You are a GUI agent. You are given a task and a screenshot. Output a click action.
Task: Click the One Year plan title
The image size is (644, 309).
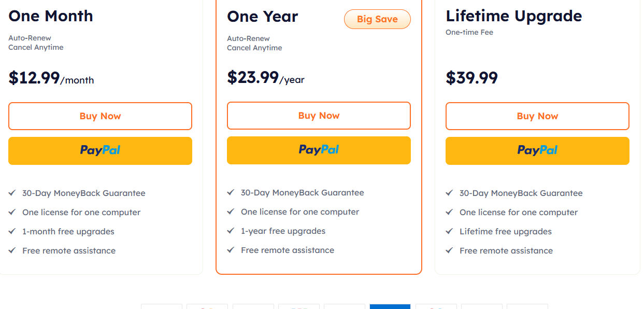click(262, 17)
